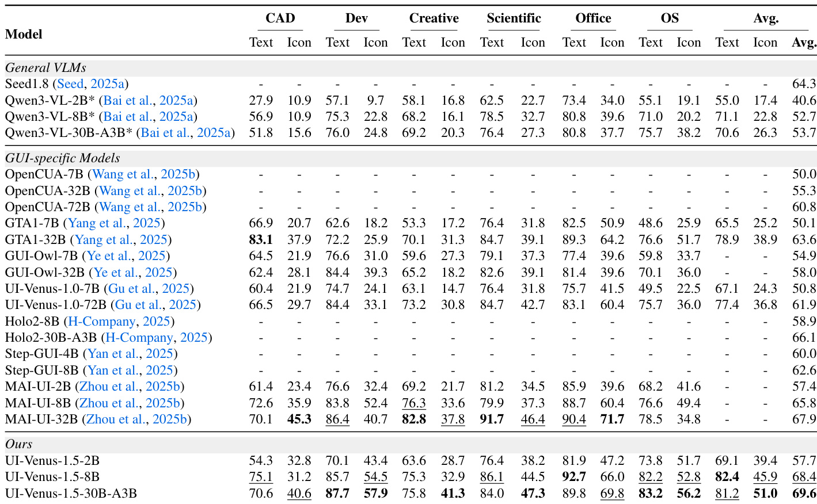
Task: Select the bold 69.6 overall average cell
Action: (804, 494)
